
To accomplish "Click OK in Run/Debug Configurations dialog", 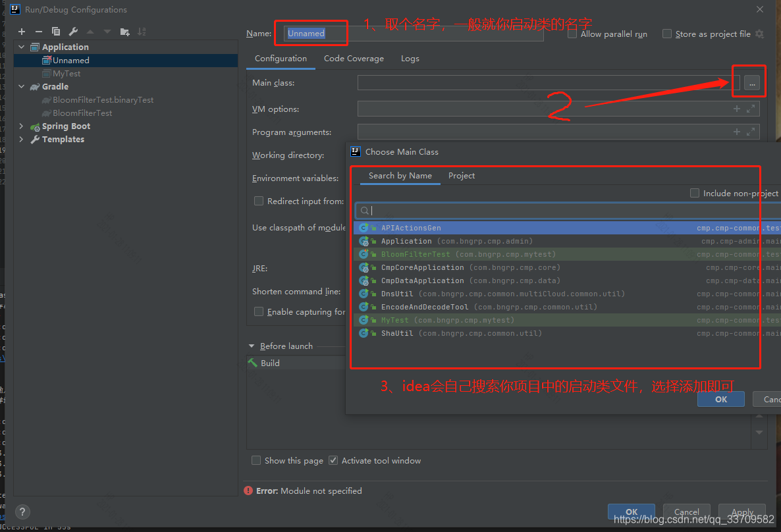I will (631, 512).
